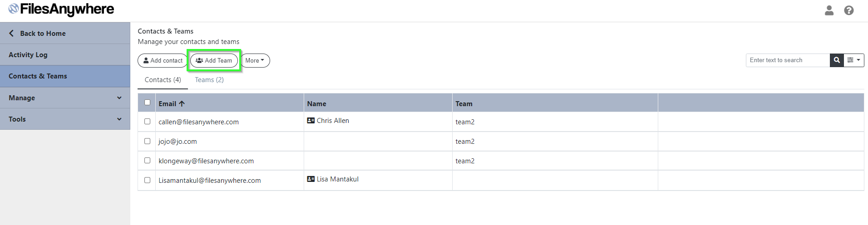Switch to the Teams (2) tab

coord(209,80)
